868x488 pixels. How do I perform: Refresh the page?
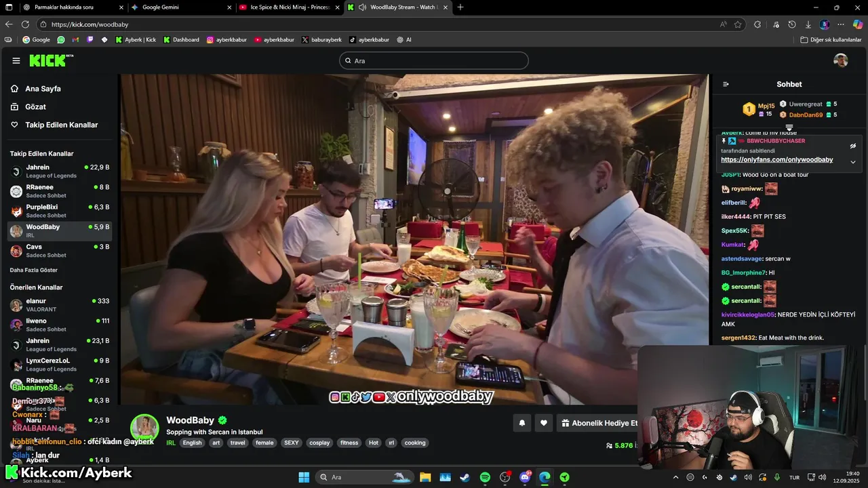coord(25,24)
